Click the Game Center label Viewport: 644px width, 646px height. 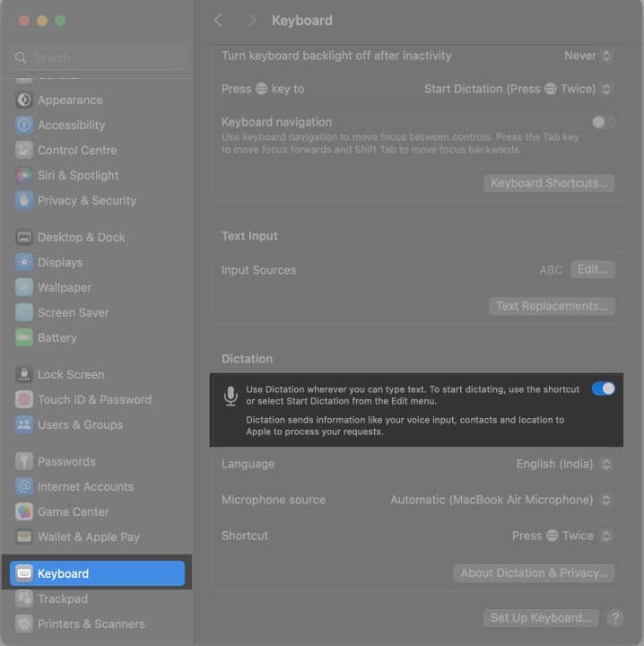click(x=74, y=511)
